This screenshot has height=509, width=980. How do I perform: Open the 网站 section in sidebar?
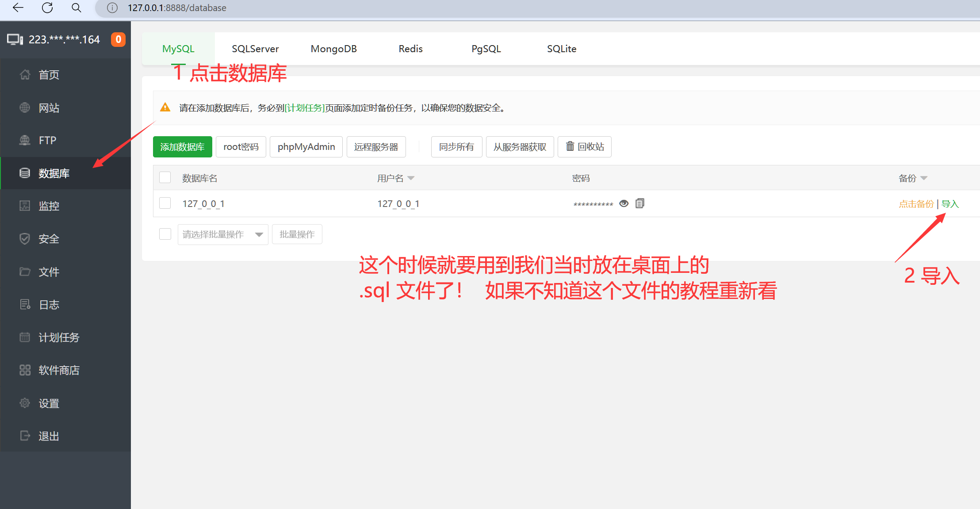pos(49,107)
